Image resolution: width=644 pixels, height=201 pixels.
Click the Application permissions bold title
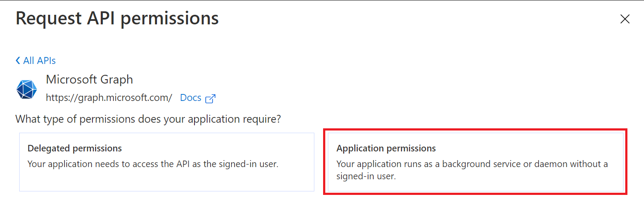[386, 148]
